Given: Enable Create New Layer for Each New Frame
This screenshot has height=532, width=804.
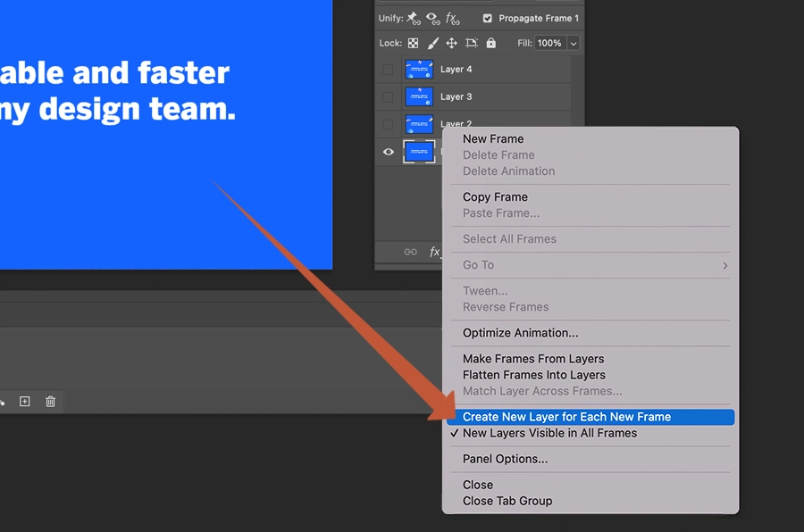Looking at the screenshot, I should 568,417.
